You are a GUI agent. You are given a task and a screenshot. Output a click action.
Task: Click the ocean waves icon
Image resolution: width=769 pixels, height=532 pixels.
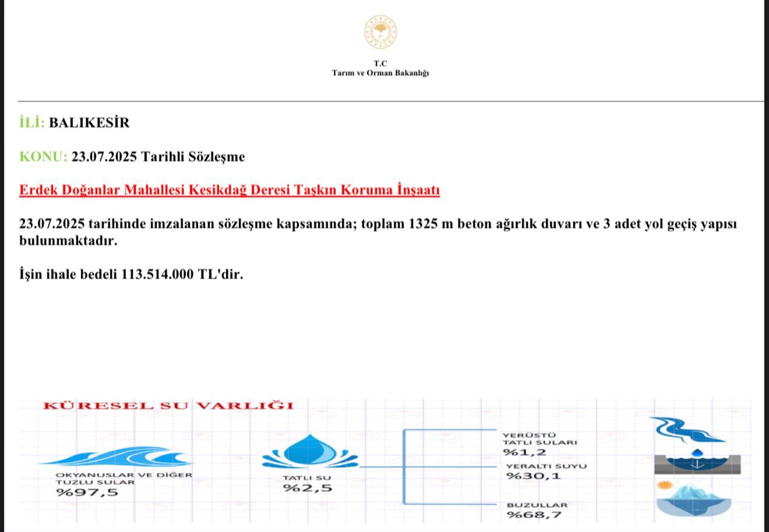point(116,456)
